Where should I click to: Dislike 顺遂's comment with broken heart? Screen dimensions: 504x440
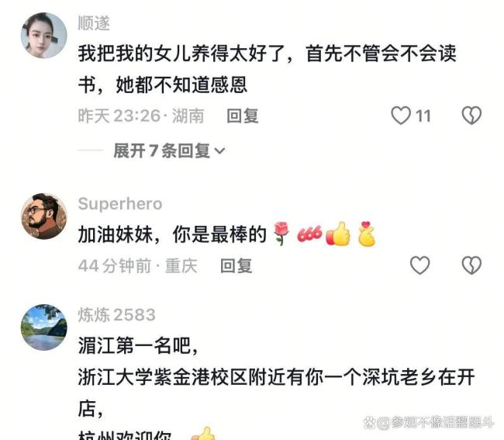click(x=471, y=115)
